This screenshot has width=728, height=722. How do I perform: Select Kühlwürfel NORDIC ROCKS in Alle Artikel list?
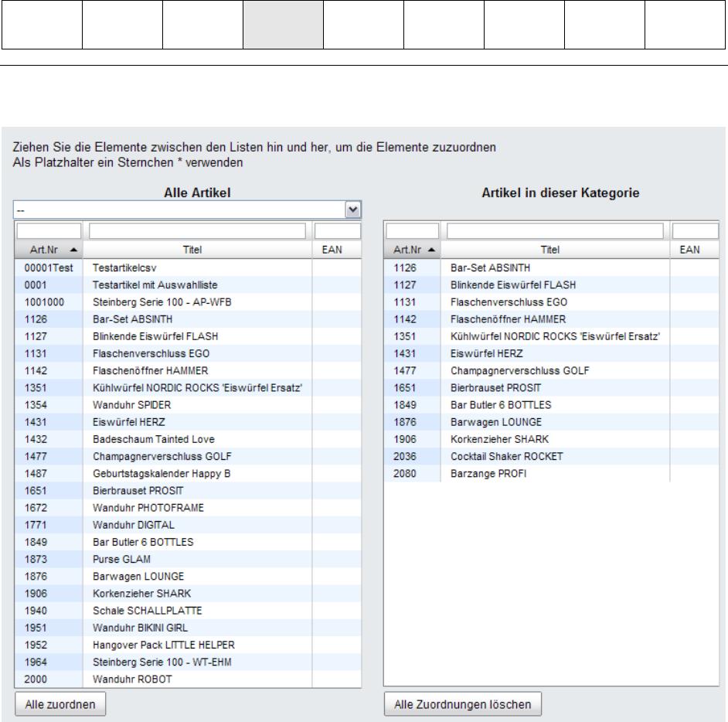tap(188, 388)
